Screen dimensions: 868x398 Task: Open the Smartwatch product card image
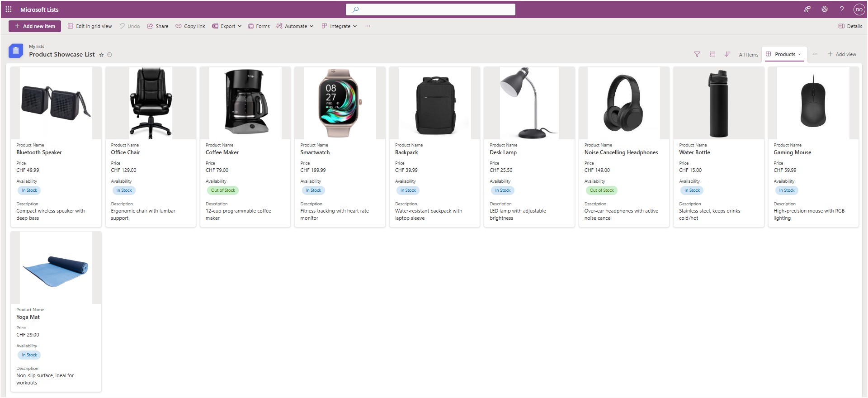click(340, 103)
